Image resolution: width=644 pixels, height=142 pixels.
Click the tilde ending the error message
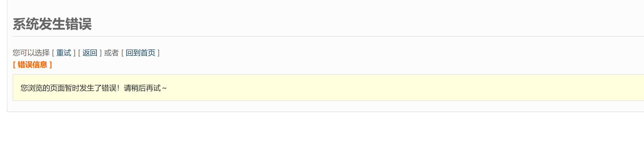tap(164, 88)
